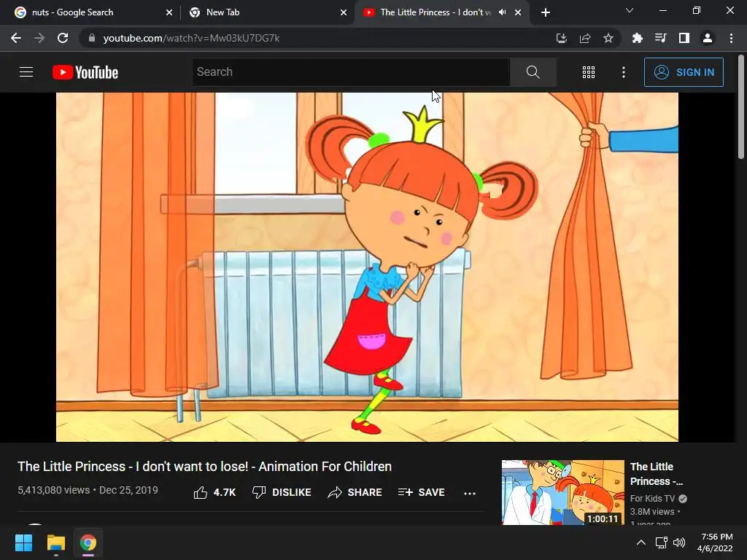The width and height of the screenshot is (747, 560).
Task: Click the Chrome taskbar icon
Action: pos(88,542)
